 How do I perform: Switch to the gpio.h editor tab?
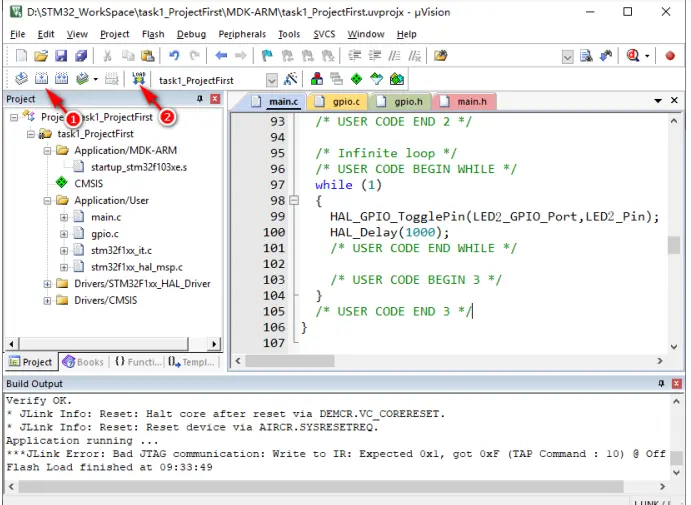(x=408, y=102)
